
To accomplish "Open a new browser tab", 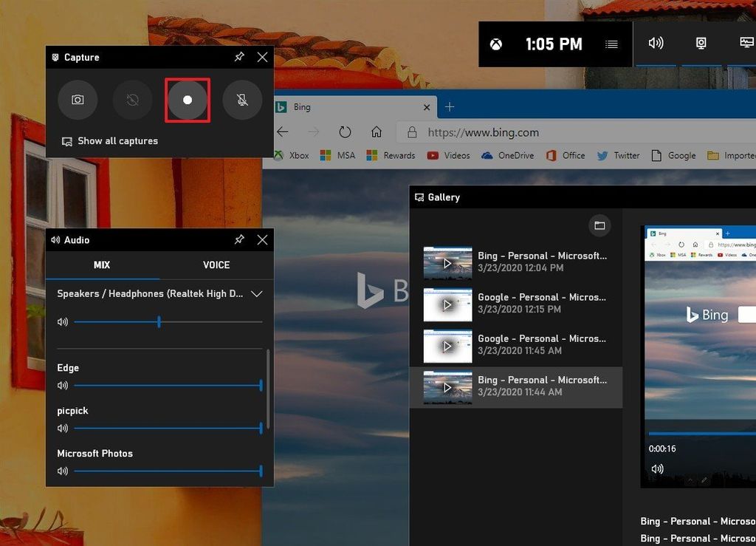I will click(450, 107).
